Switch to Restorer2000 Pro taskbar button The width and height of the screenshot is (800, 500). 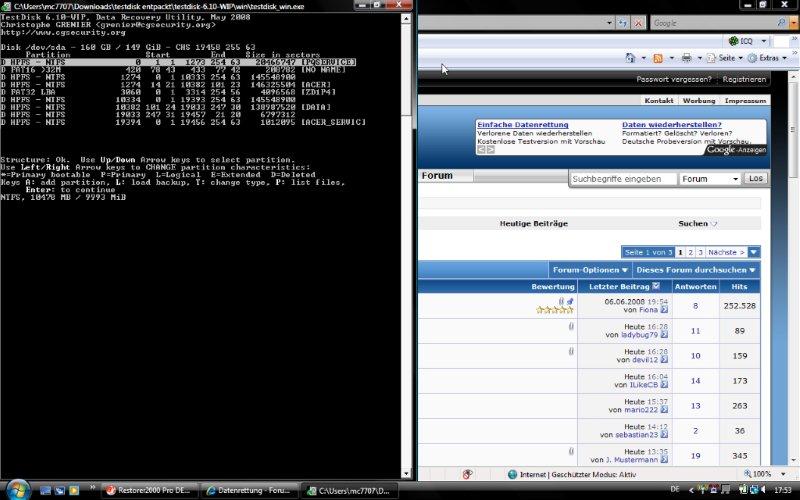[x=149, y=490]
